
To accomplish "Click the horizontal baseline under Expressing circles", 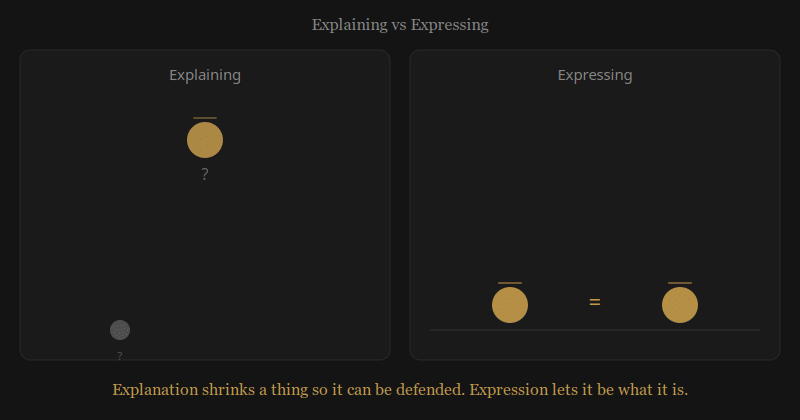I will (595, 330).
